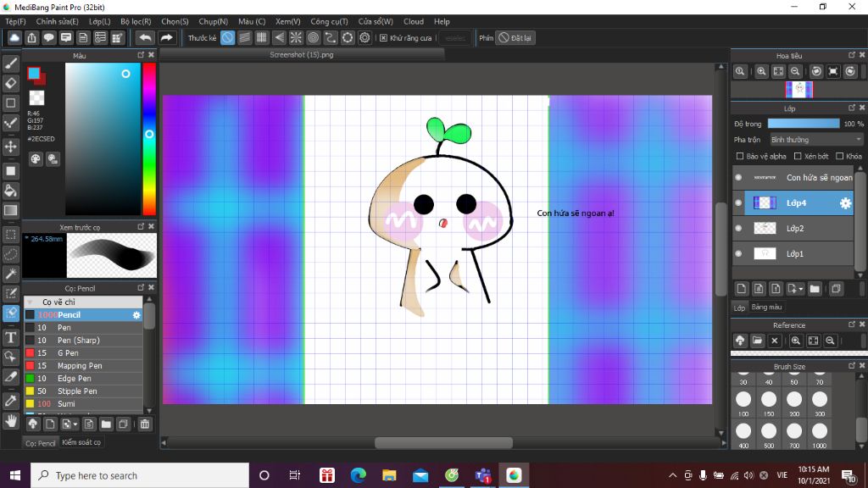Hide the Lớp2 layer visibility

pyautogui.click(x=738, y=229)
